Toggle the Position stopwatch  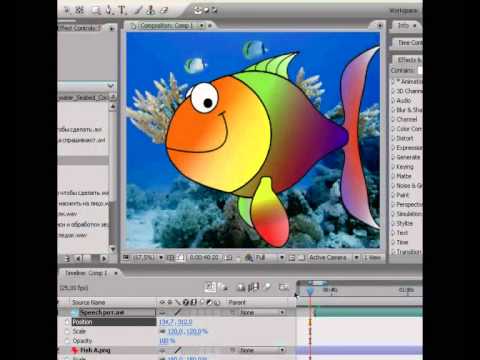(67, 322)
